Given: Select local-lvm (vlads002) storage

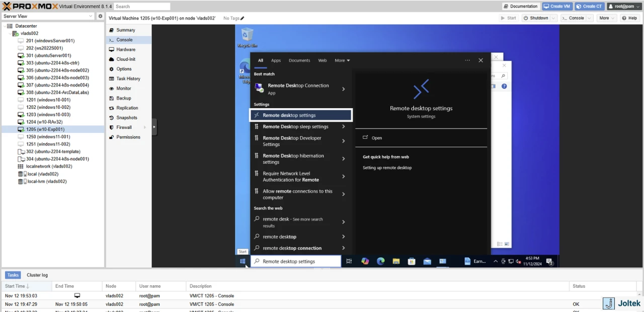Looking at the screenshot, I should tap(46, 181).
